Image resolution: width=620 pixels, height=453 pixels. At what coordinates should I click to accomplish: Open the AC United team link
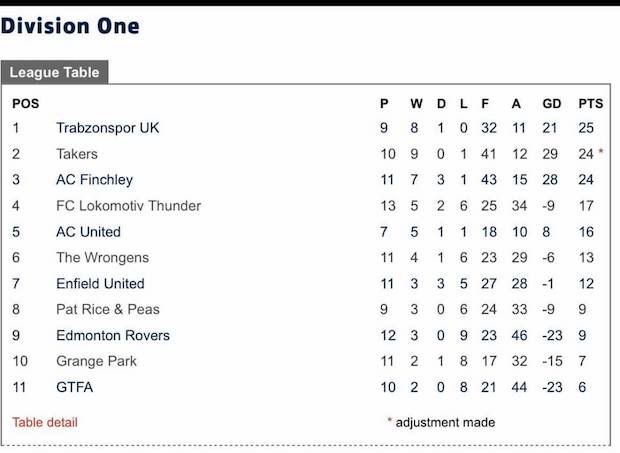click(x=88, y=232)
